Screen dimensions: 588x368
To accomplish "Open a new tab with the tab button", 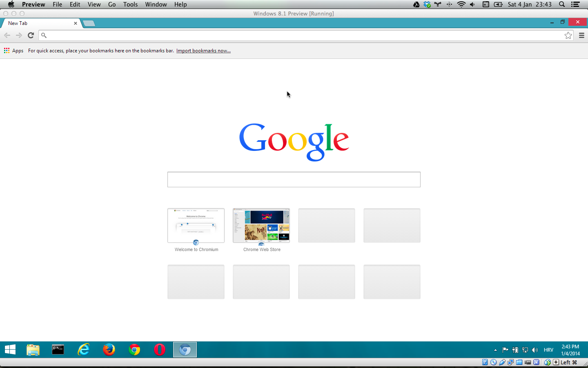I will click(89, 23).
